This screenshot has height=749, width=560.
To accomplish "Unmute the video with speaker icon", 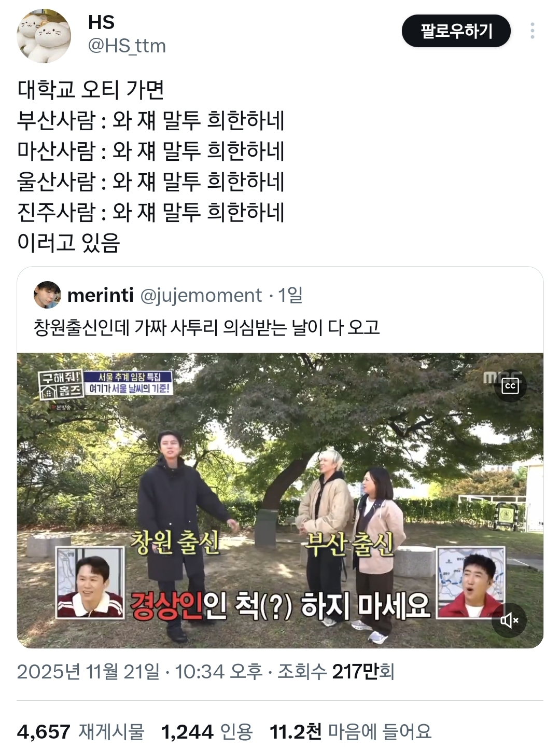I will [510, 620].
